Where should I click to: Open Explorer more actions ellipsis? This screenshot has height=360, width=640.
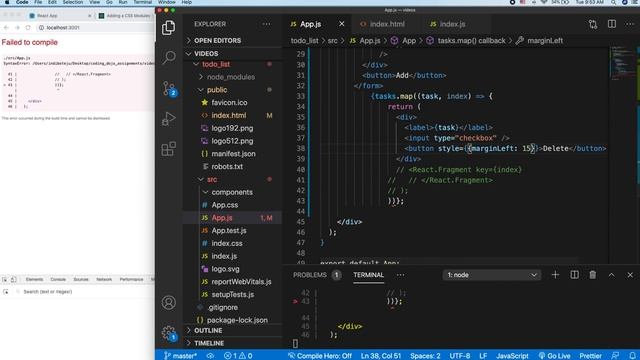[266, 24]
